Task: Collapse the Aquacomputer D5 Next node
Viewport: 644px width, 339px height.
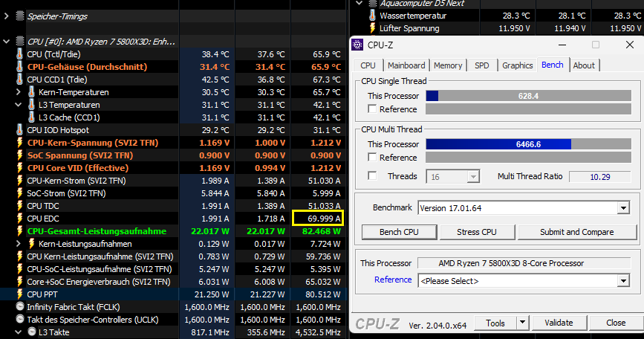Action: (x=360, y=3)
